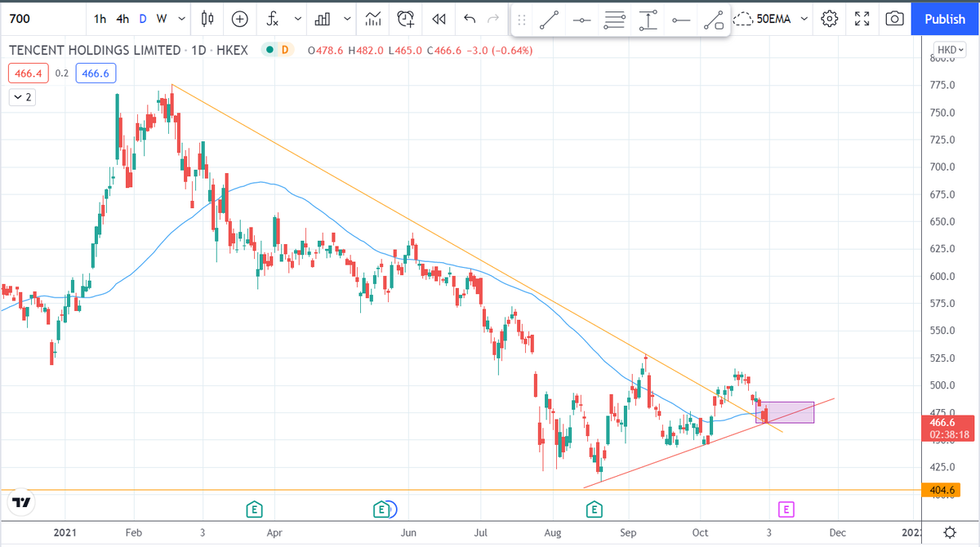Select the horizontal line drawing tool
The height and width of the screenshot is (547, 980).
[x=582, y=20]
